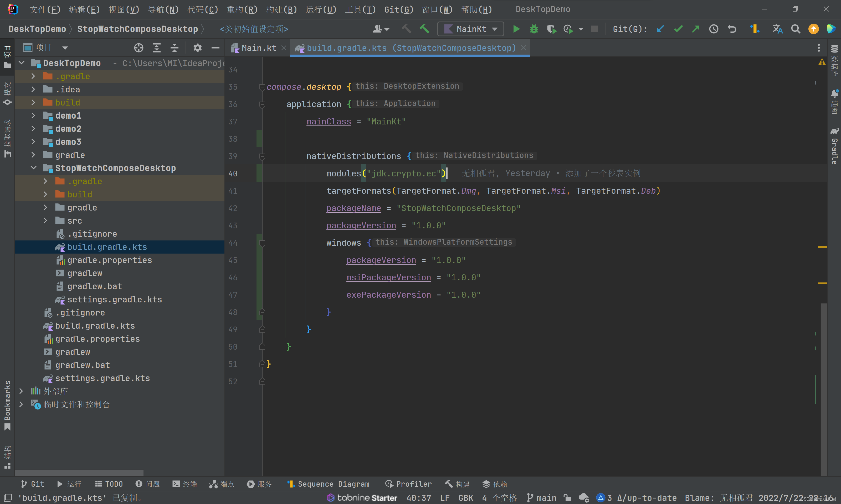Collapse the StopWatchComposeDesktop folder
This screenshot has width=841, height=504.
[x=33, y=168]
